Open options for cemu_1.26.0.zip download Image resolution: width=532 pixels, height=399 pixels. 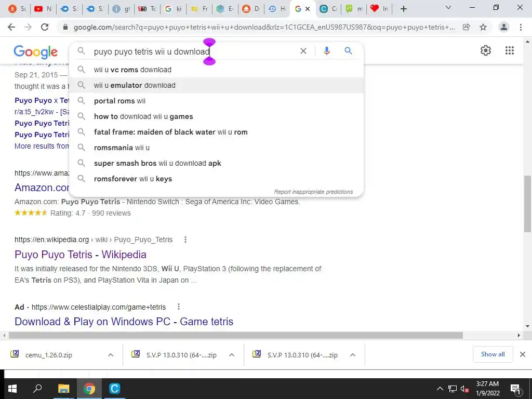point(111,355)
